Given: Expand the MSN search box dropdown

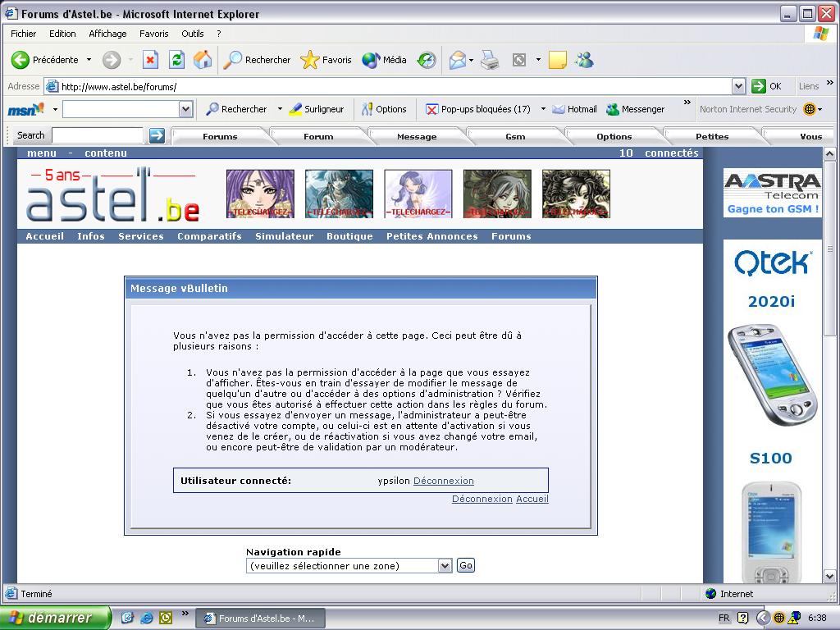Looking at the screenshot, I should pyautogui.click(x=185, y=109).
